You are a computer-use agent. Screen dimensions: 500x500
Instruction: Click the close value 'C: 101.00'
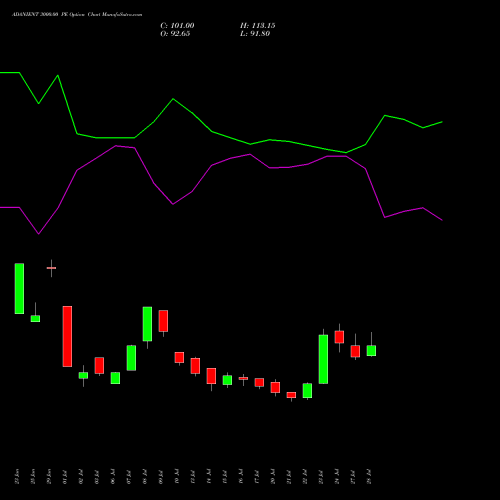177,26
